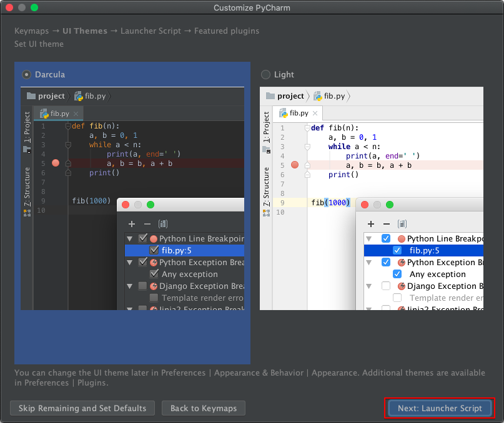The width and height of the screenshot is (504, 423).
Task: Toggle Template render error checkbox in Darcula preview
Action: 154,298
